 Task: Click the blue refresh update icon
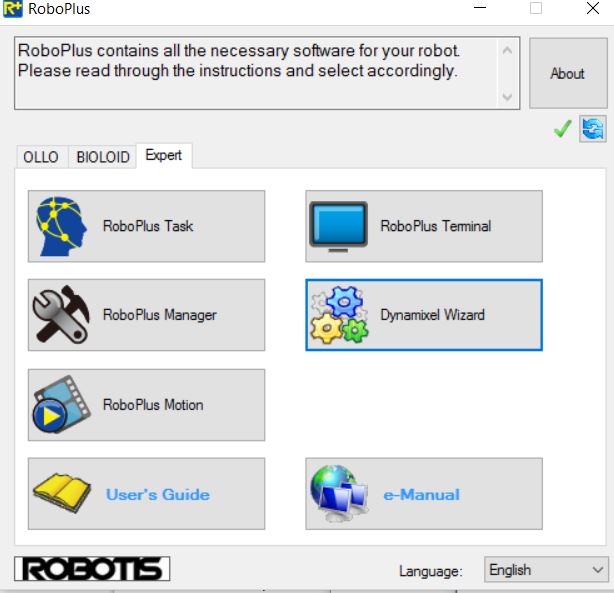593,129
